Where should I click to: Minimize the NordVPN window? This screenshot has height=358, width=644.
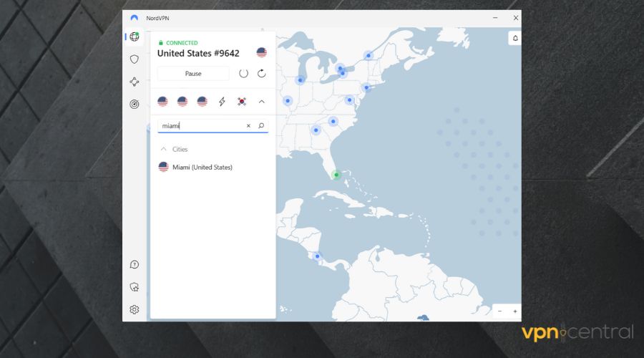coord(495,18)
